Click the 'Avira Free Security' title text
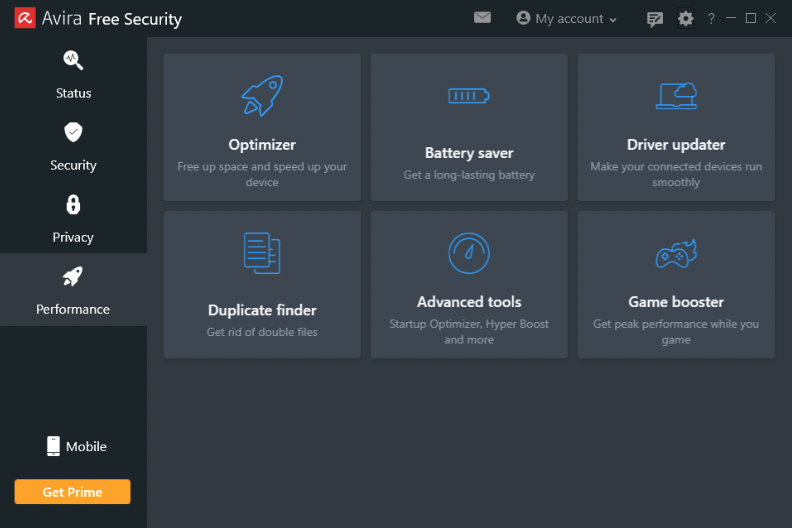Viewport: 792px width, 528px height. (112, 19)
